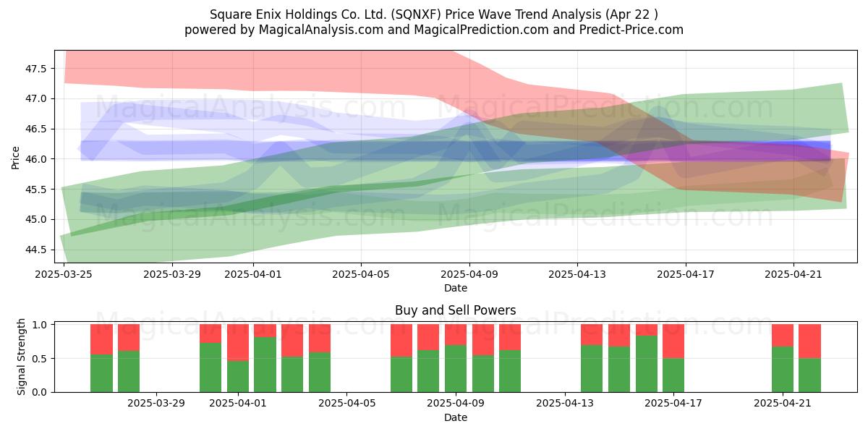This screenshot has height=434, width=868.
Task: Click "2025-03-29" tick under the price chart
Action: 172,274
